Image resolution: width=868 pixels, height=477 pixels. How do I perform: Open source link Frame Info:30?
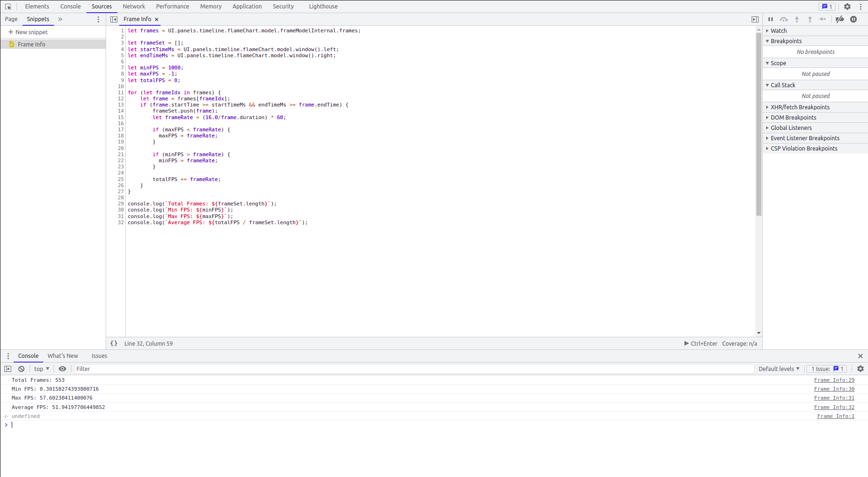(834, 389)
